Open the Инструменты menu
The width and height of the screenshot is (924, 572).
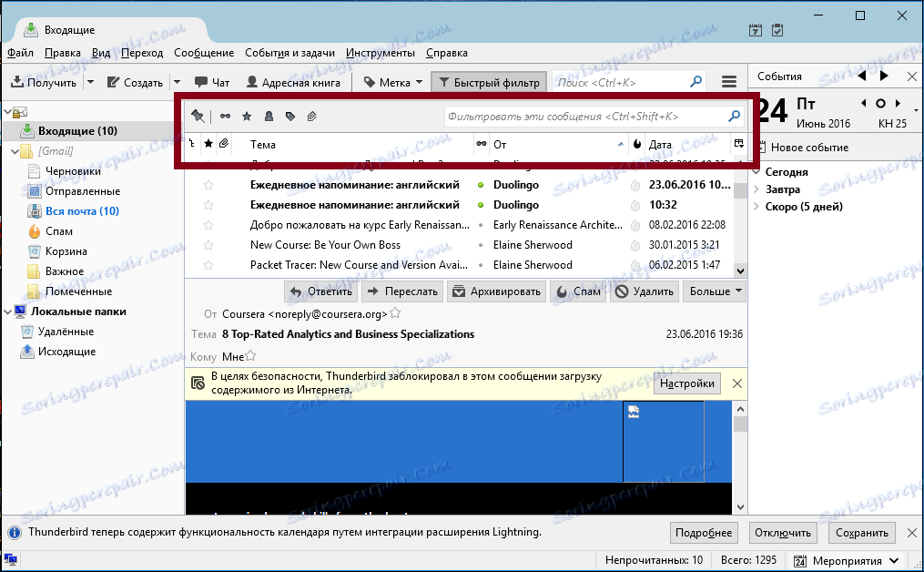tap(381, 53)
